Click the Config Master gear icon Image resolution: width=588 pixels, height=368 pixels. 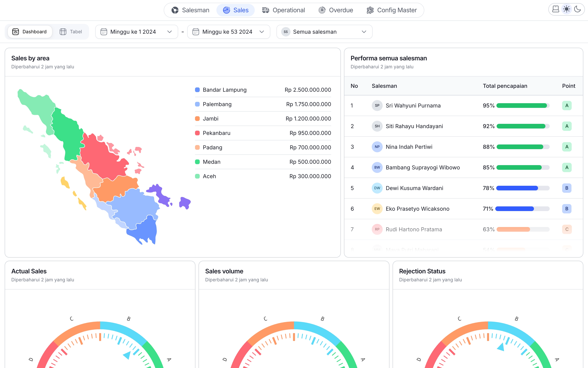[370, 10]
